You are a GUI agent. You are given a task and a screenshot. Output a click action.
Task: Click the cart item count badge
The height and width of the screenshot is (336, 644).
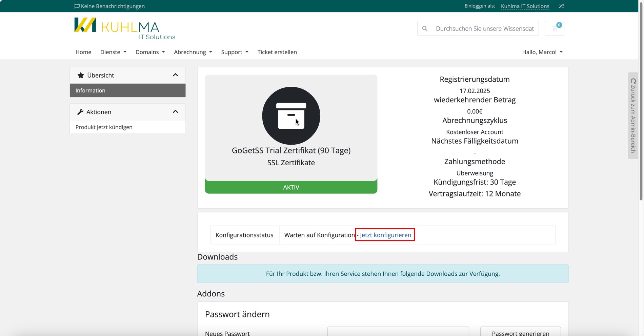tap(559, 25)
